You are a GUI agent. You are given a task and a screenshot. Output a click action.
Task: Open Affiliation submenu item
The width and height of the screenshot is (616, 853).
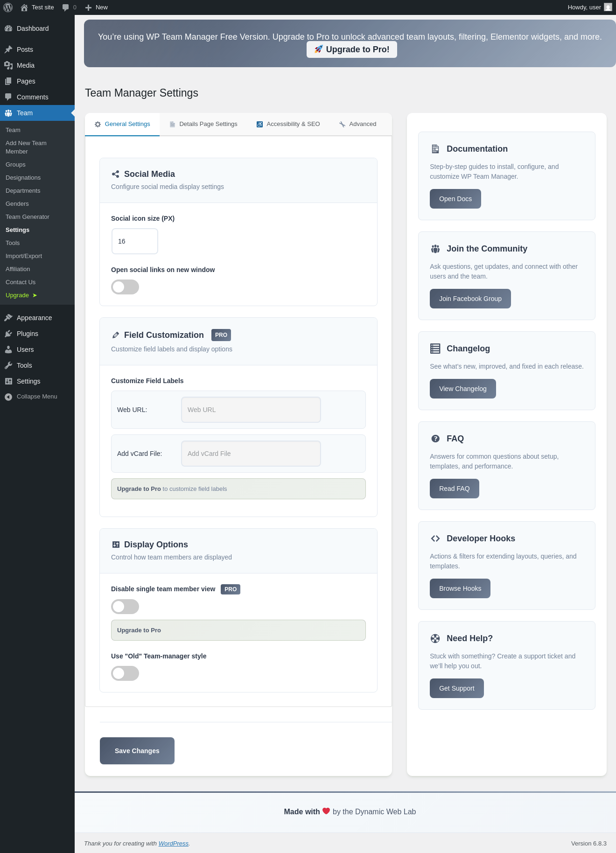click(x=18, y=269)
